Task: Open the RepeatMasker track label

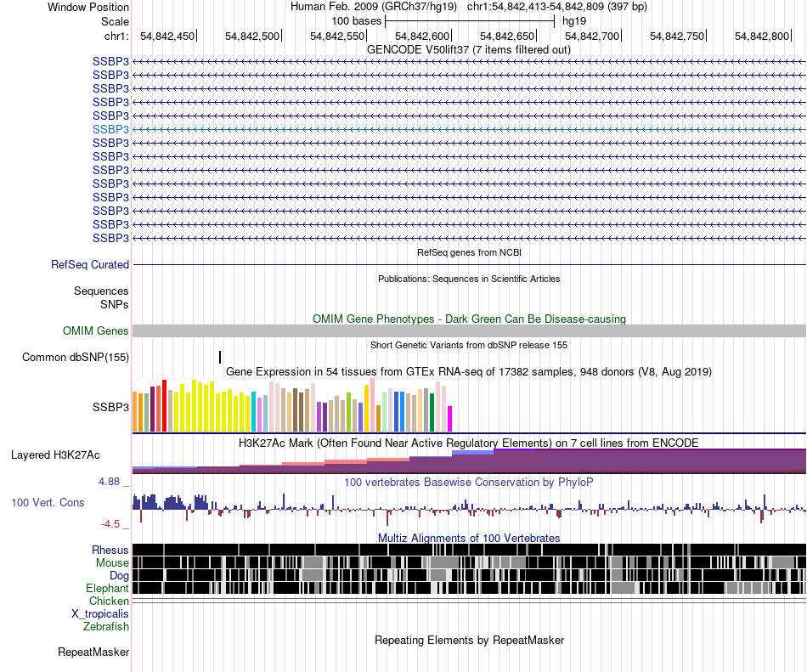Action: click(93, 652)
